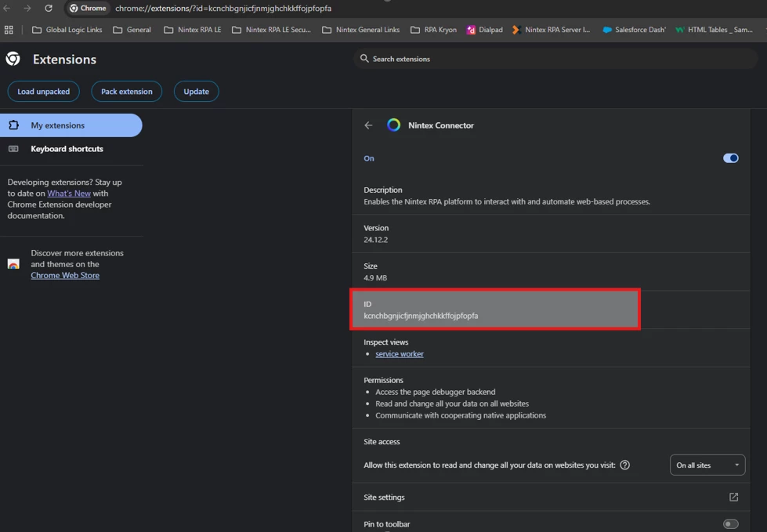Click the extension description text
The image size is (767, 532).
pyautogui.click(x=507, y=201)
